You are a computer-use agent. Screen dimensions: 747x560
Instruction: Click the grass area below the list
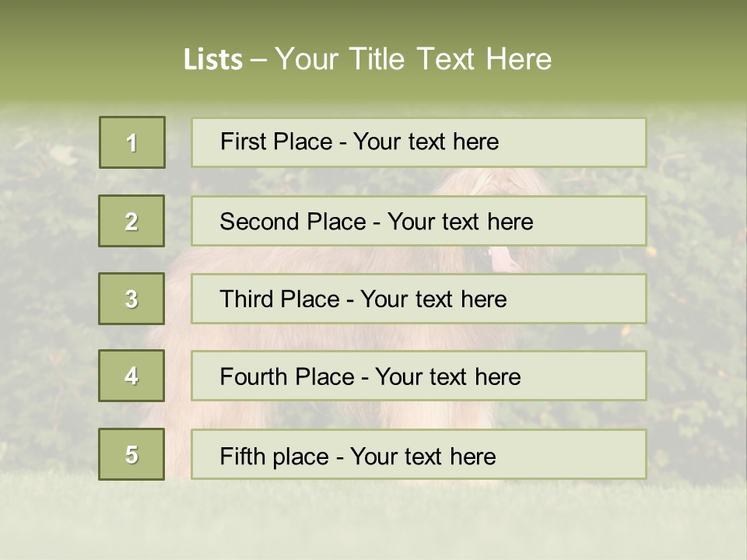373,519
